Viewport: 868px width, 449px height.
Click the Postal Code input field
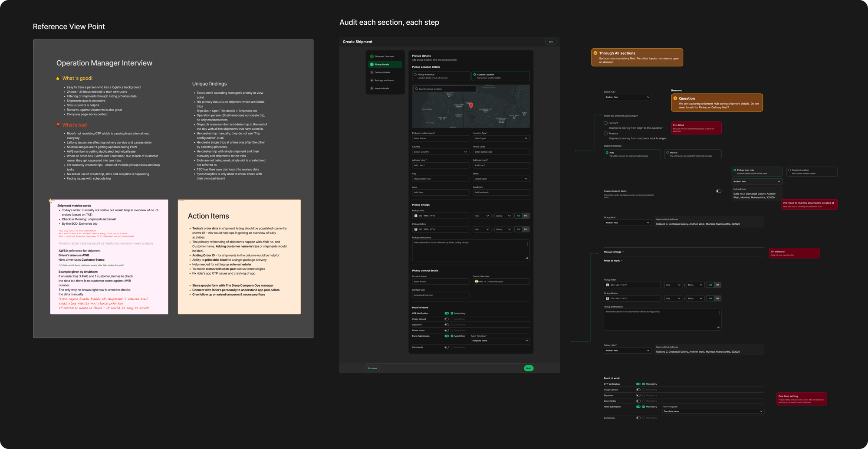pyautogui.click(x=501, y=152)
